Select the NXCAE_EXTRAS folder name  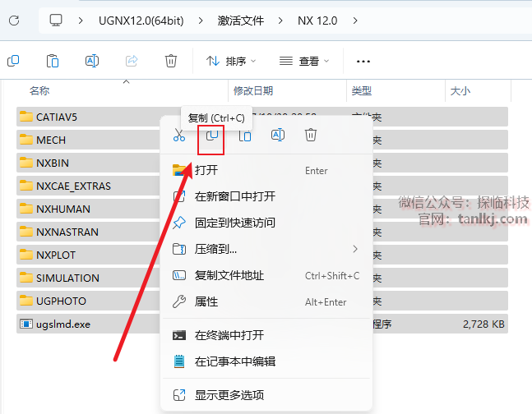click(74, 186)
